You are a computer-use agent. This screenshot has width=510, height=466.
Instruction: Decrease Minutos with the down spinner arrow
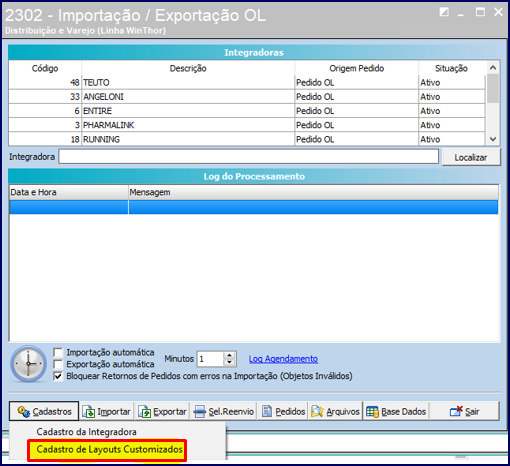click(x=229, y=362)
